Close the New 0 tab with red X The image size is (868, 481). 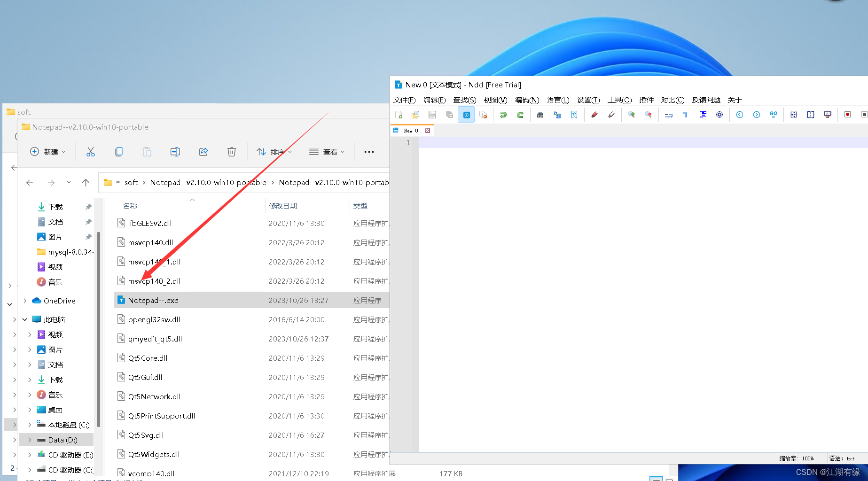pos(427,131)
